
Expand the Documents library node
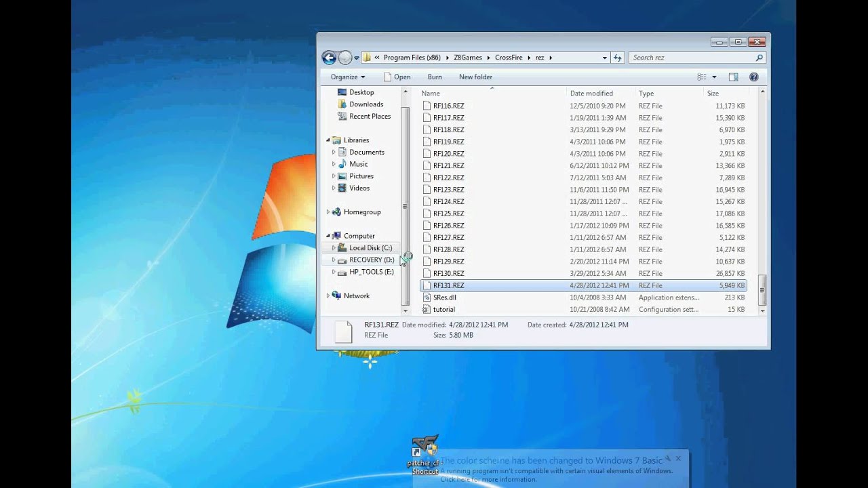coord(334,152)
